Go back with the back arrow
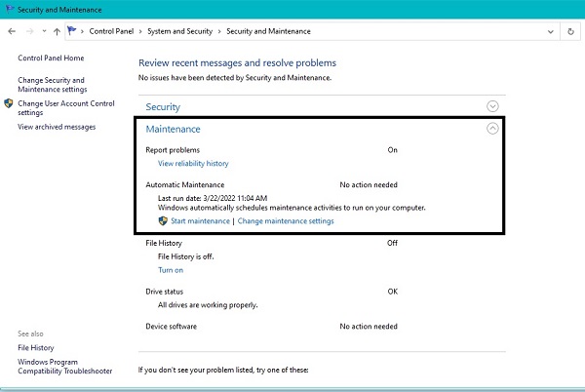The width and height of the screenshot is (585, 392). 12,32
